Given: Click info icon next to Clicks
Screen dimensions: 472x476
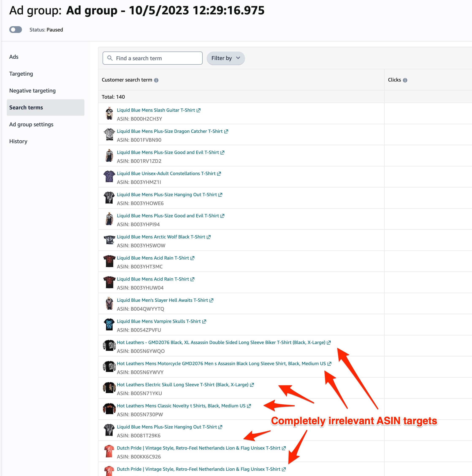Looking at the screenshot, I should pyautogui.click(x=405, y=80).
